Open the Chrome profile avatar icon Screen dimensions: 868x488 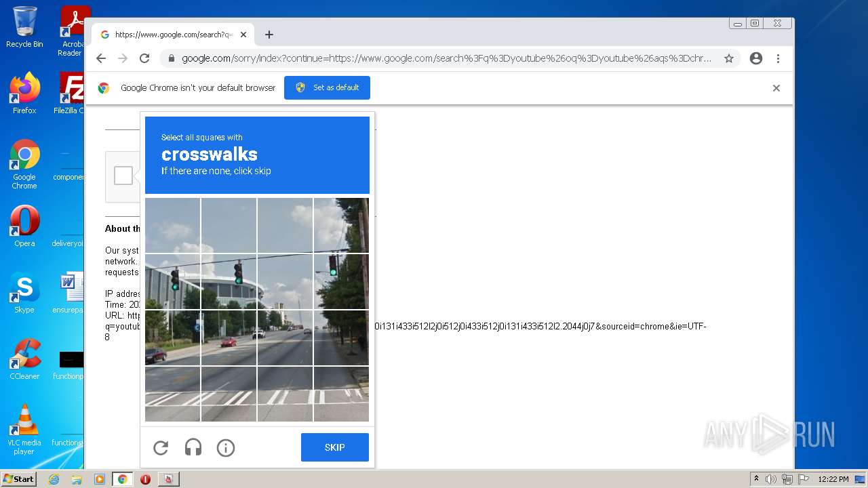(756, 58)
